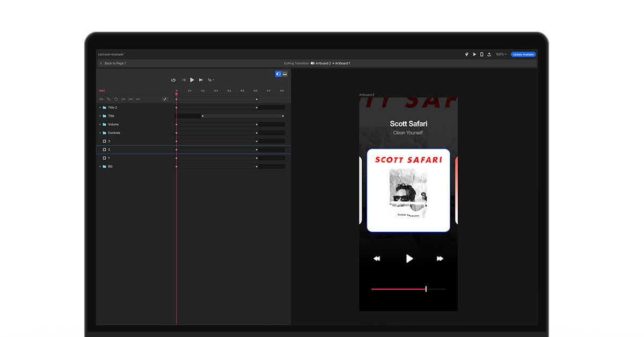Image resolution: width=644 pixels, height=337 pixels.
Task: Toggle the loop playback icon
Action: click(173, 80)
